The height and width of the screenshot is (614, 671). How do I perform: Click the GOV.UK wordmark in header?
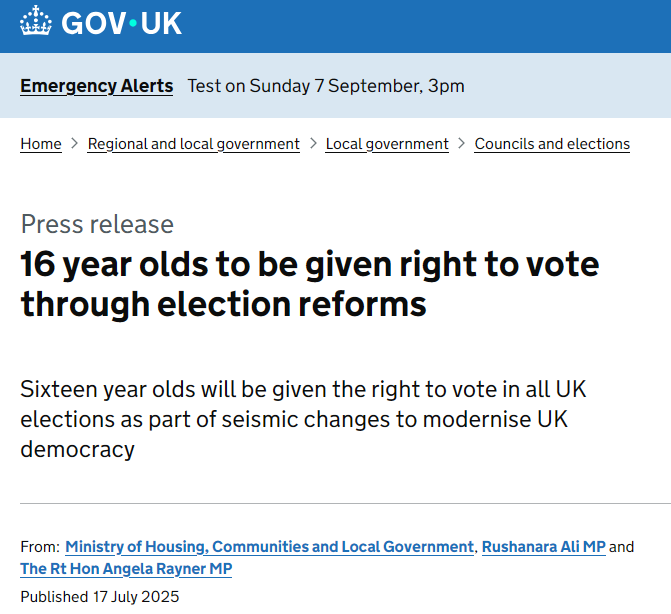122,23
